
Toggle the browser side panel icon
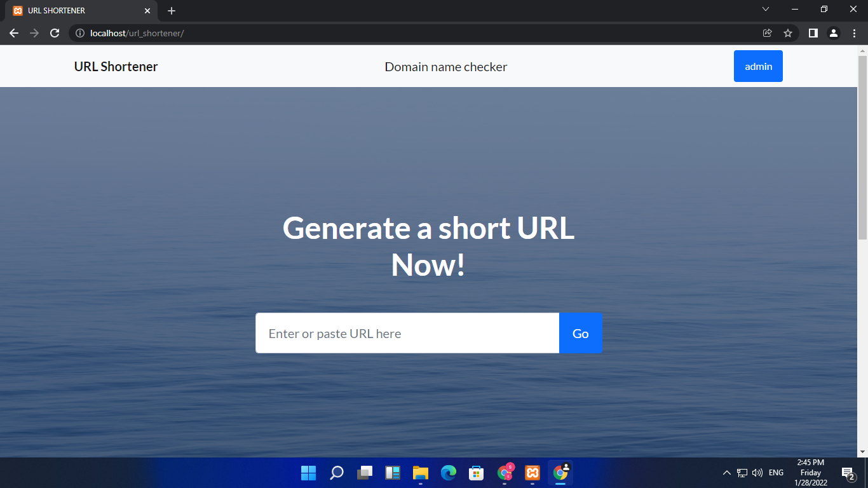tap(813, 33)
